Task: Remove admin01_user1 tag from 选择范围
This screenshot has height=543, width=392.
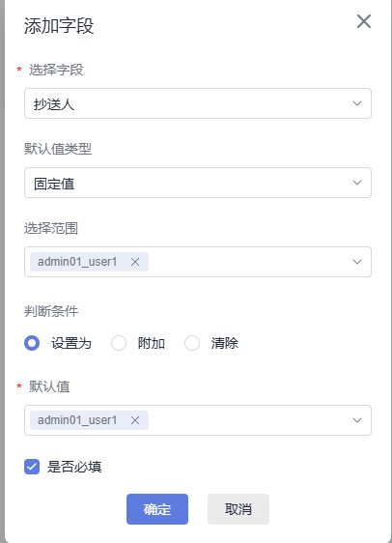Action: tap(135, 262)
